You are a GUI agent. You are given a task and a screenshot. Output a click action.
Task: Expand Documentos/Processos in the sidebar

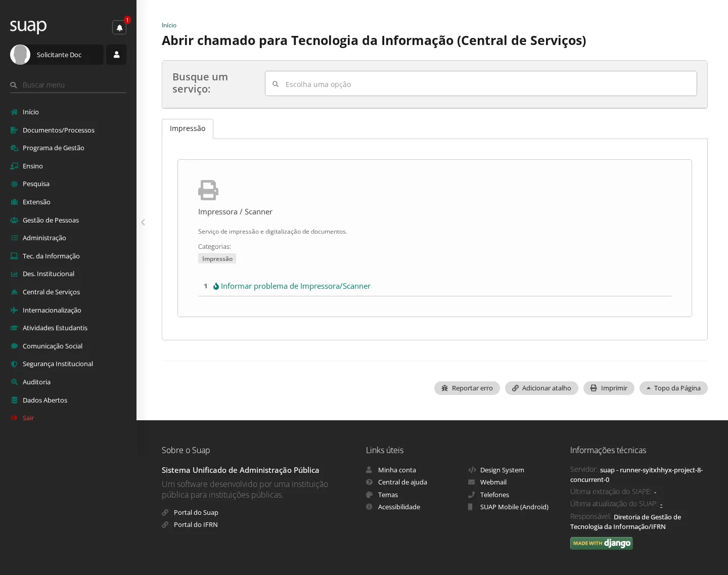(68, 130)
